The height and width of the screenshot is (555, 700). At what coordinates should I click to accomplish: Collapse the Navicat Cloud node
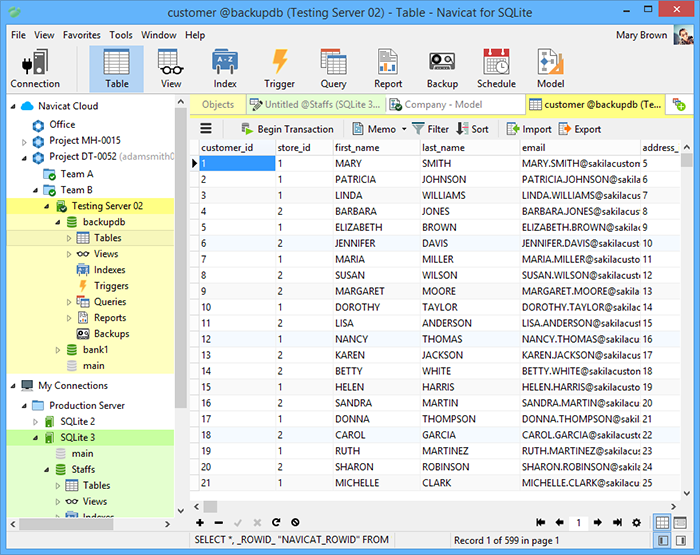(x=13, y=106)
